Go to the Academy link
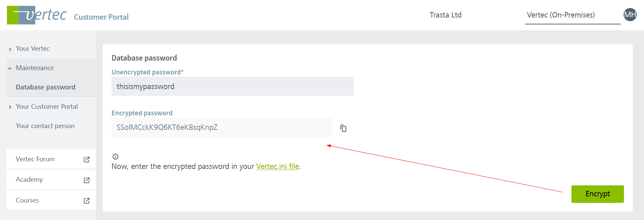The width and height of the screenshot is (644, 220). 30,180
